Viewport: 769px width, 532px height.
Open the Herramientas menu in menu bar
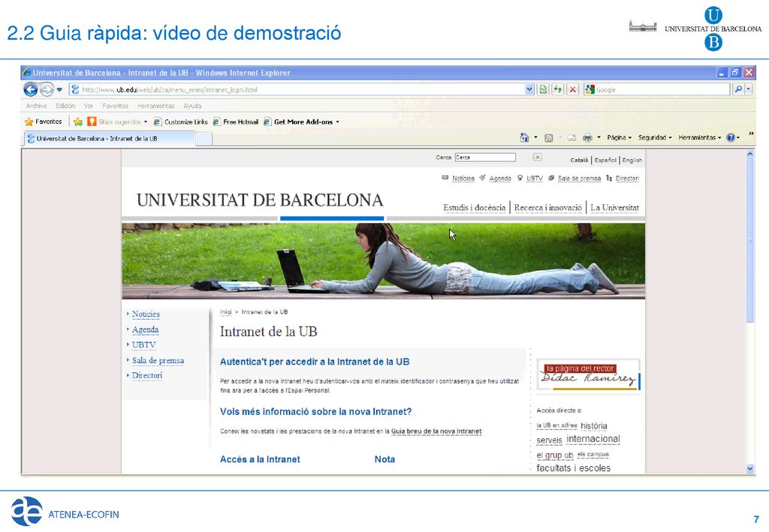click(x=156, y=106)
